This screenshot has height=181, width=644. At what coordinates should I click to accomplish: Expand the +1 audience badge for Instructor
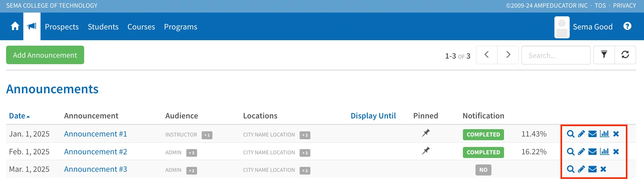(207, 135)
